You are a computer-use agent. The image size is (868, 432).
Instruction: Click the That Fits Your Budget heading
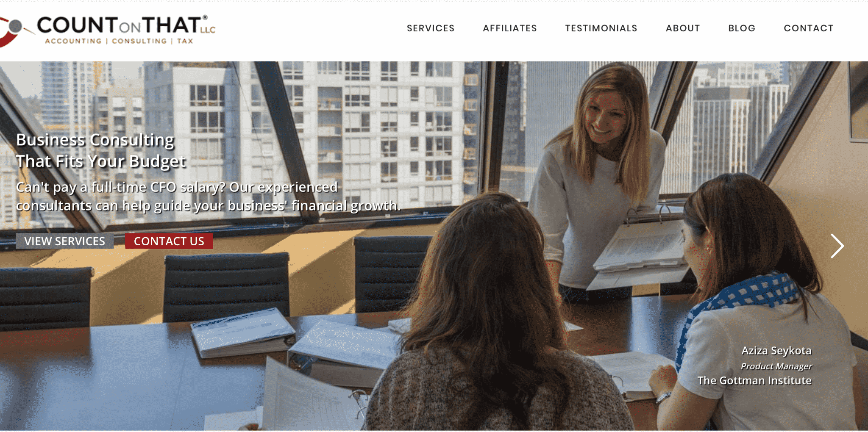(x=101, y=161)
